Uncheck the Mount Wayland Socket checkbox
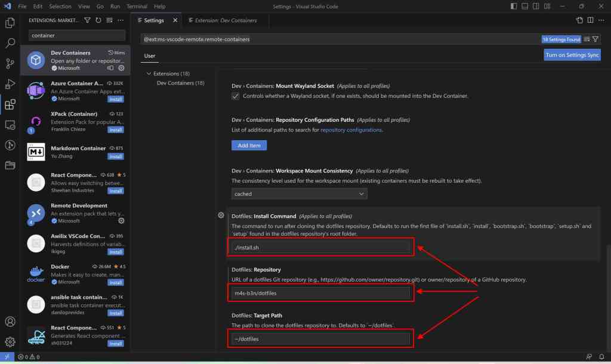Screen dimensions: 611x364 236,96
